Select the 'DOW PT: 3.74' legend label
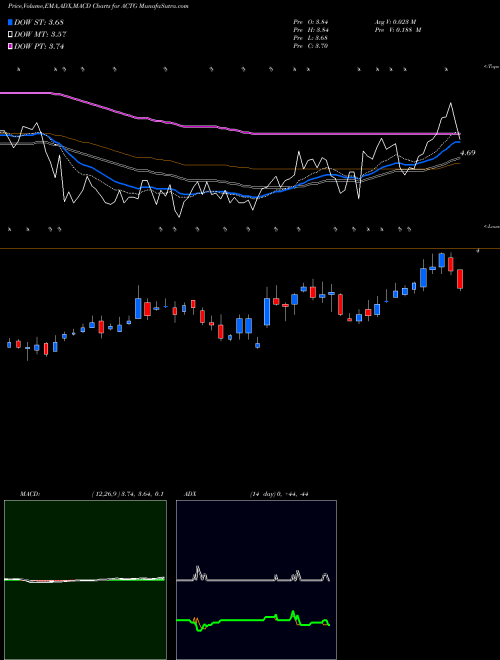The image size is (500, 660). pos(39,47)
